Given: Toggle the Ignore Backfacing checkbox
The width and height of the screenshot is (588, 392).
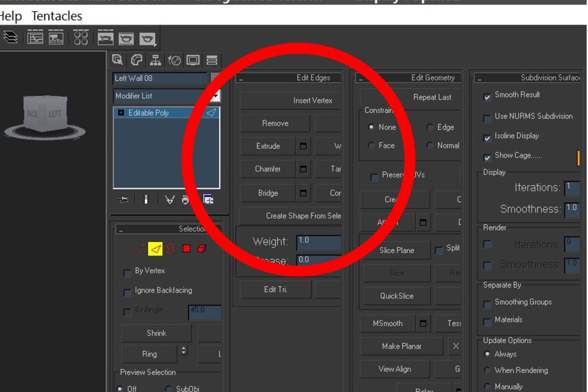Looking at the screenshot, I should (x=127, y=292).
